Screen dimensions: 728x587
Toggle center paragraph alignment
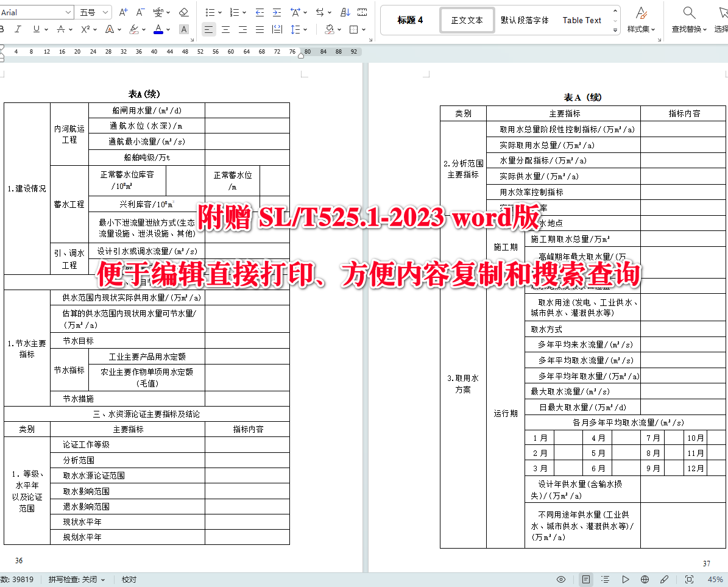click(225, 29)
